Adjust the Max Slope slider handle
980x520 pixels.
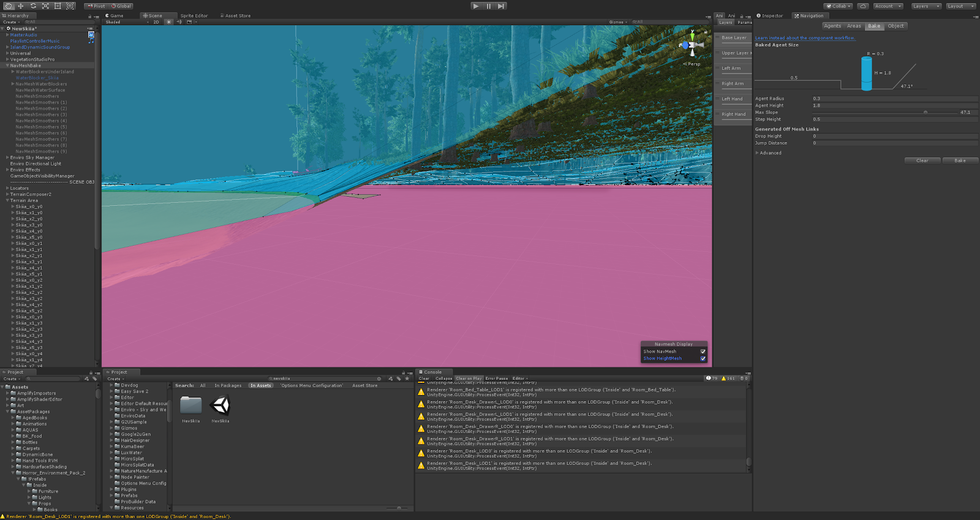(925, 113)
